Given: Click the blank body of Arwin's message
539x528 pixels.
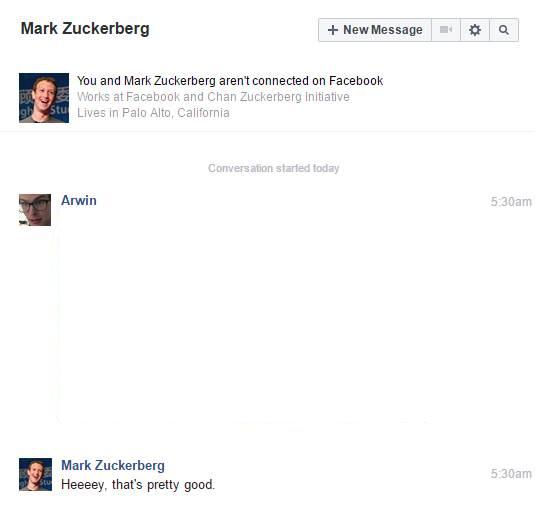Looking at the screenshot, I should tap(244, 316).
